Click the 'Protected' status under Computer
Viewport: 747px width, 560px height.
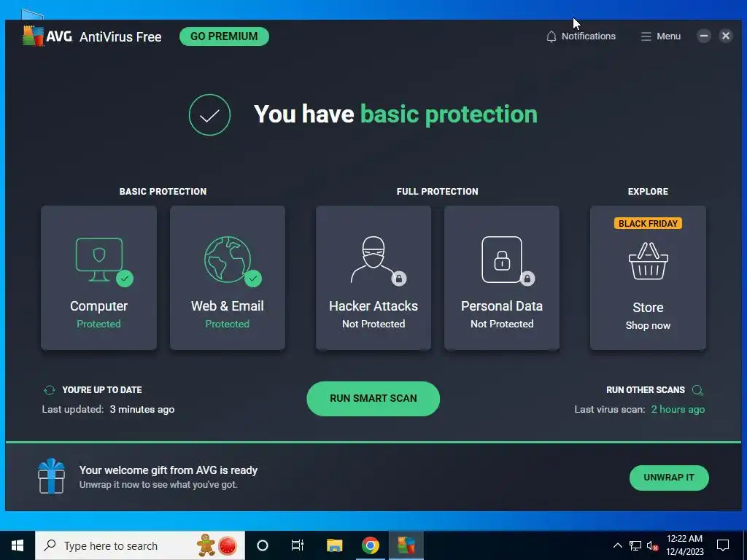(99, 324)
